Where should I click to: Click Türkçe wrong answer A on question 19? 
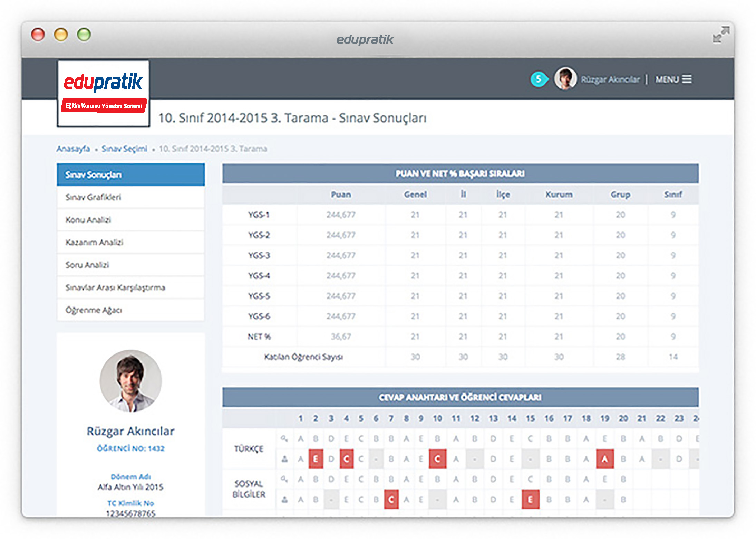604,459
